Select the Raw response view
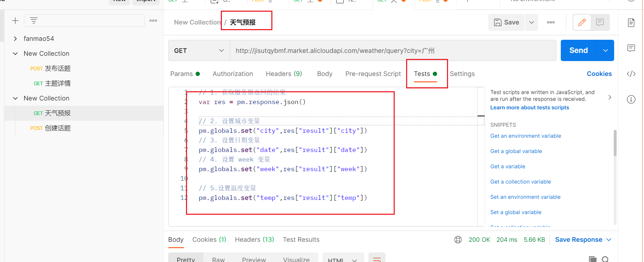The height and width of the screenshot is (262, 644). (x=218, y=259)
